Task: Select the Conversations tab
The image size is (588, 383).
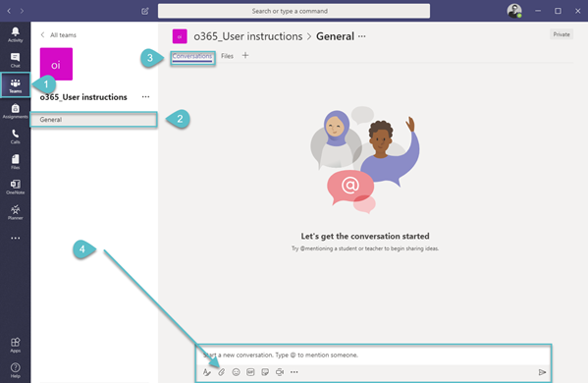Action: pyautogui.click(x=192, y=57)
